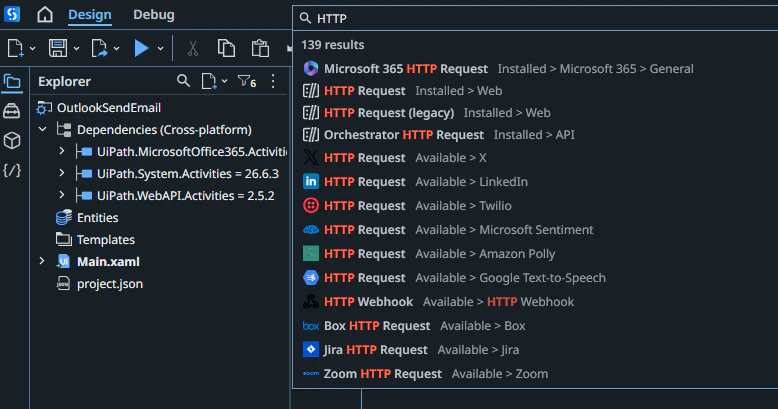Choose HTTP Request Twilio result
This screenshot has height=409, width=778.
point(536,205)
